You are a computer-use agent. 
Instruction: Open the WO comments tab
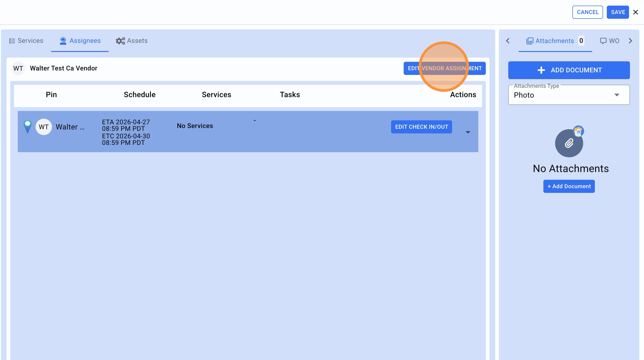609,41
